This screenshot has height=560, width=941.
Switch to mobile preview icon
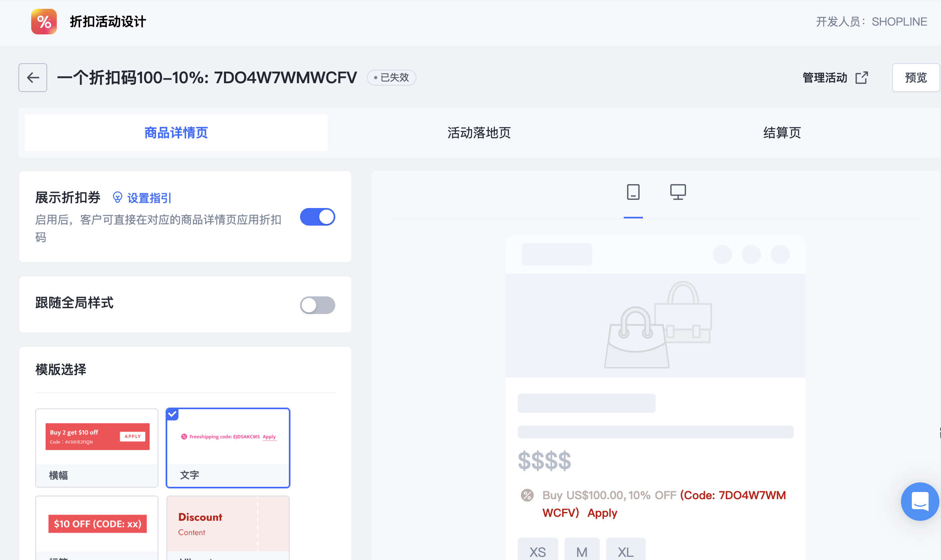point(633,192)
